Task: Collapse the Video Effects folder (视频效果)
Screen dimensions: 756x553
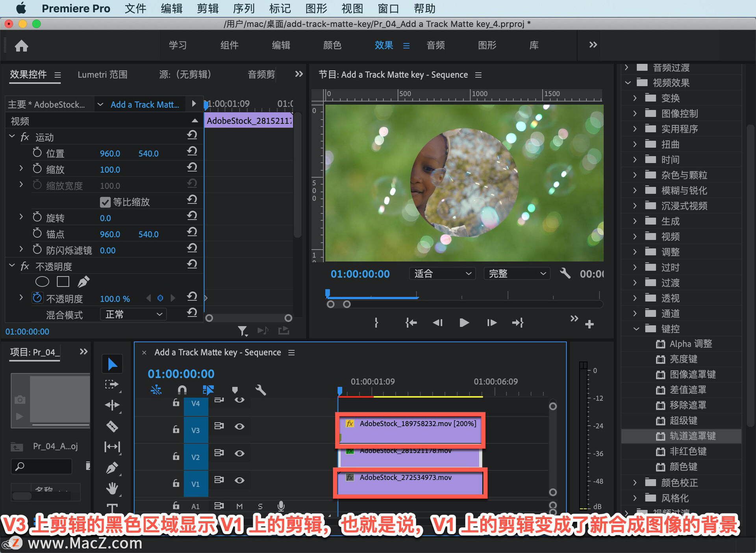Action: pyautogui.click(x=628, y=83)
